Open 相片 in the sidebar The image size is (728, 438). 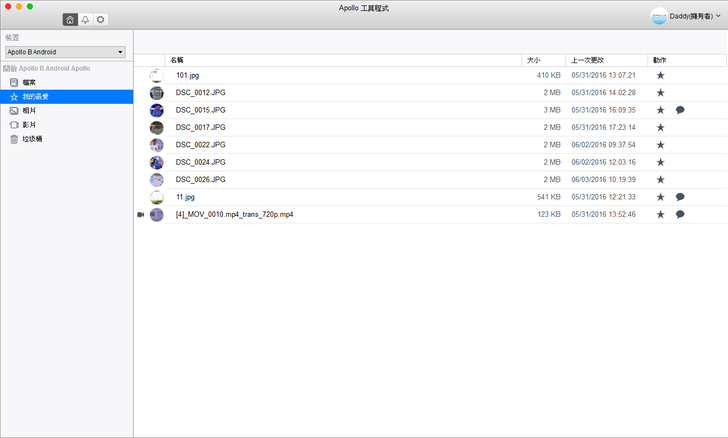(30, 111)
